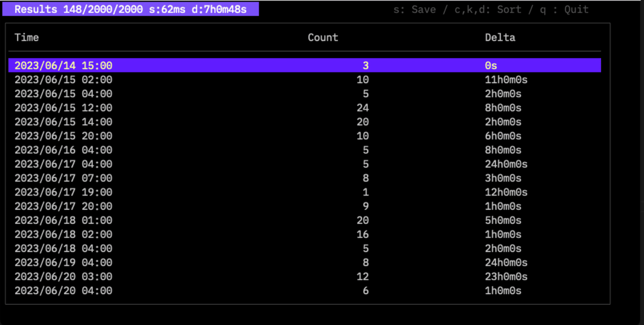Click count 6 in 06/20 04:00 row

366,291
